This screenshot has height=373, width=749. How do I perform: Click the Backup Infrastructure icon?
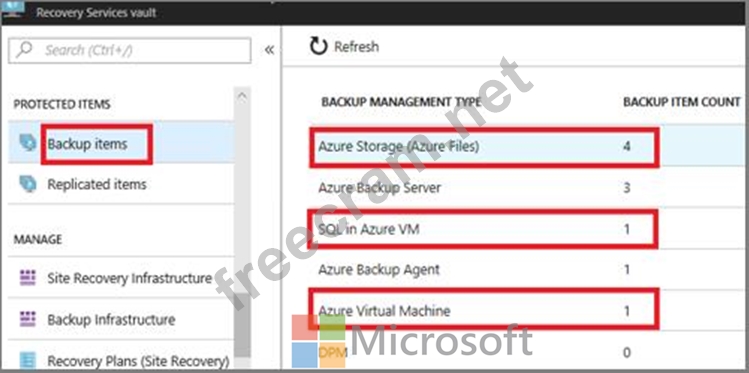28,319
